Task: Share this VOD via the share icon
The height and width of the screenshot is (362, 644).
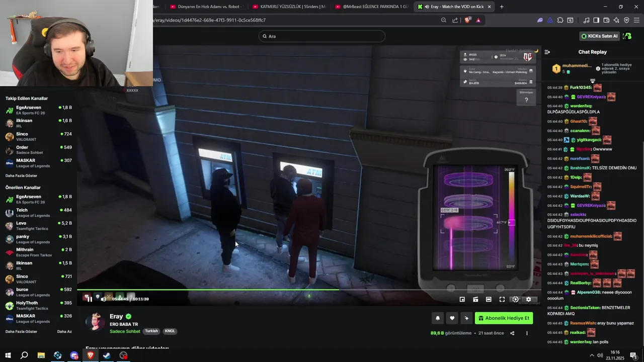Action: [x=512, y=333]
